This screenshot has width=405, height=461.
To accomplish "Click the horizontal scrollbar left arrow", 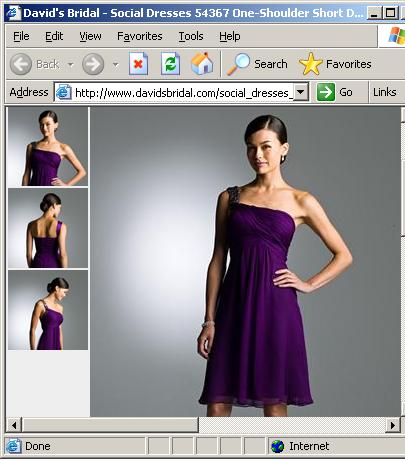I will tap(14, 425).
